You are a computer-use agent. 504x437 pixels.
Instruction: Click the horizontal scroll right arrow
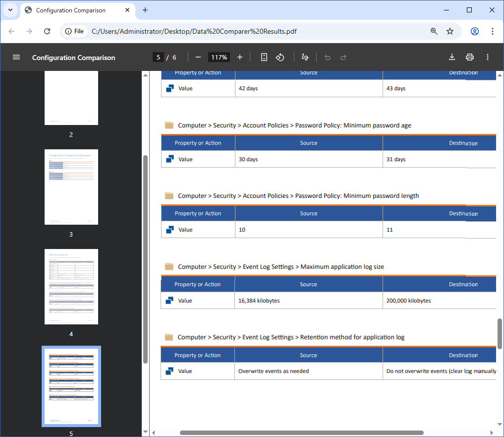[492, 433]
